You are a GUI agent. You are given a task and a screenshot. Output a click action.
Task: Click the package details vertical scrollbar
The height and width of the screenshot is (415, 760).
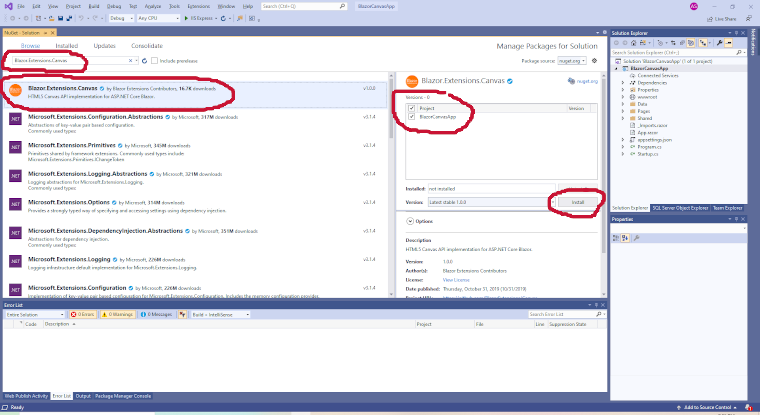[604, 184]
